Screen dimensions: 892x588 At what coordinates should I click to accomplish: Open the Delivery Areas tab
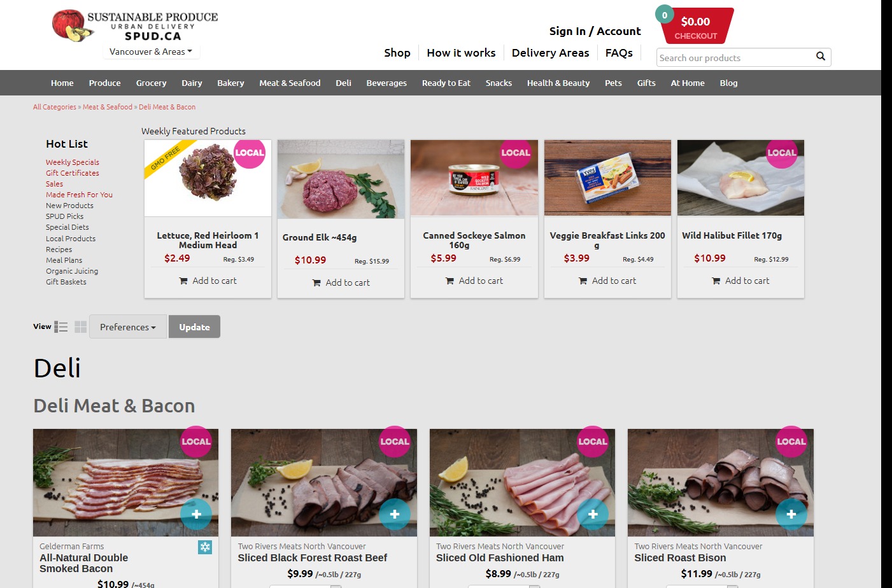(551, 53)
